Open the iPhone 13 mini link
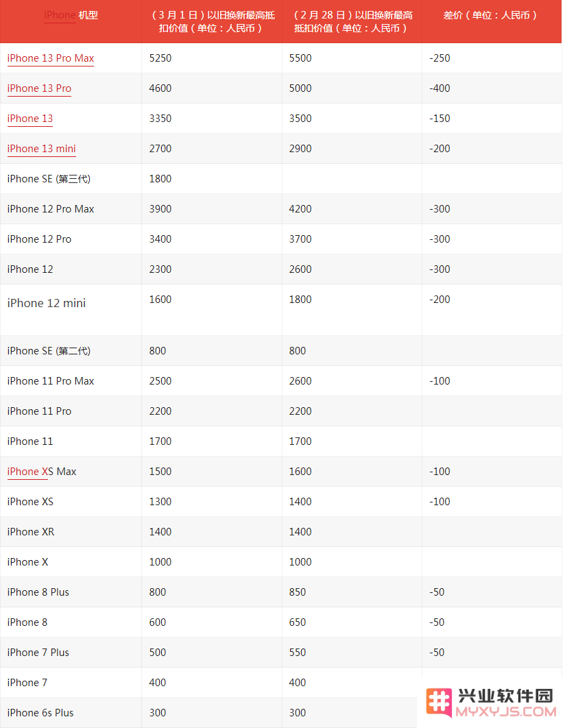Viewport: 565px width, 728px height. coord(42,149)
